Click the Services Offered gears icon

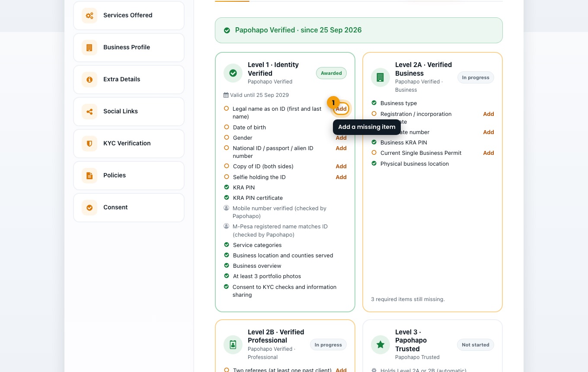click(89, 16)
